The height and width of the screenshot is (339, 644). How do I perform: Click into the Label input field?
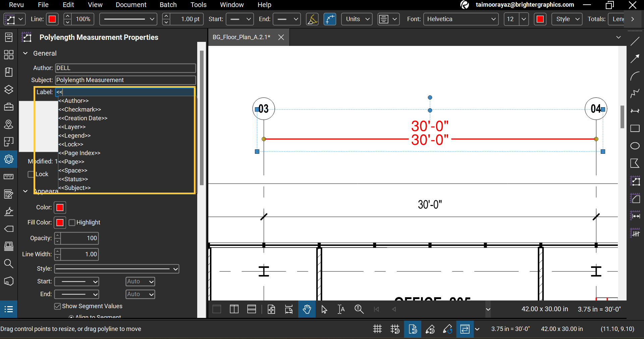pyautogui.click(x=125, y=92)
